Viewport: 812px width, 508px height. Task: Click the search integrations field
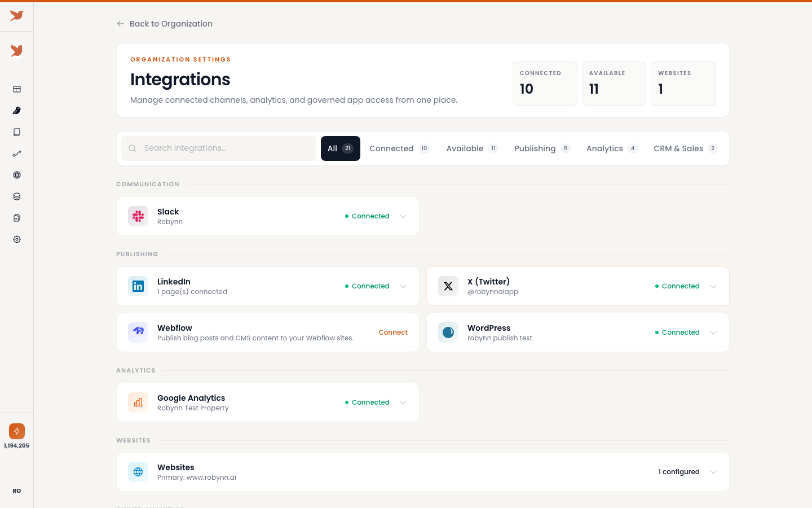pos(219,148)
